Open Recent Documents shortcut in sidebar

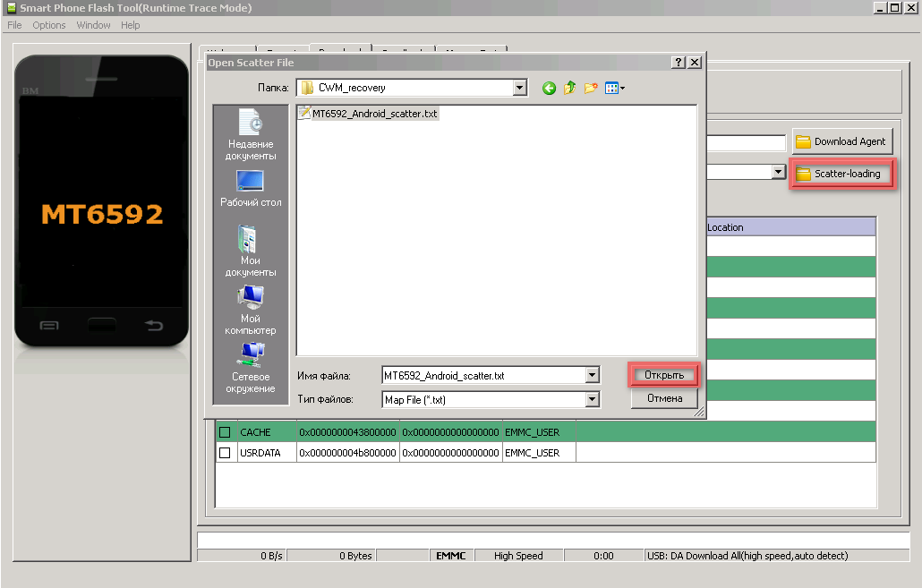pyautogui.click(x=251, y=134)
